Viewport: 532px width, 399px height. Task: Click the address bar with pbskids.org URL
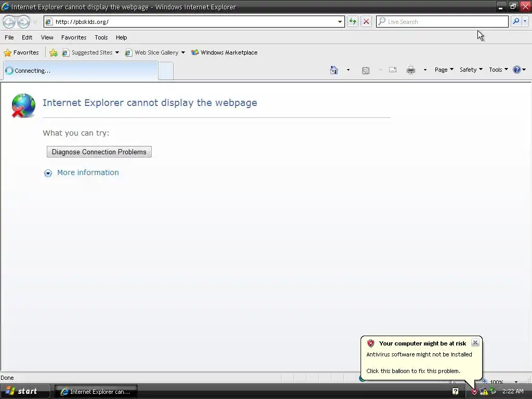point(194,22)
